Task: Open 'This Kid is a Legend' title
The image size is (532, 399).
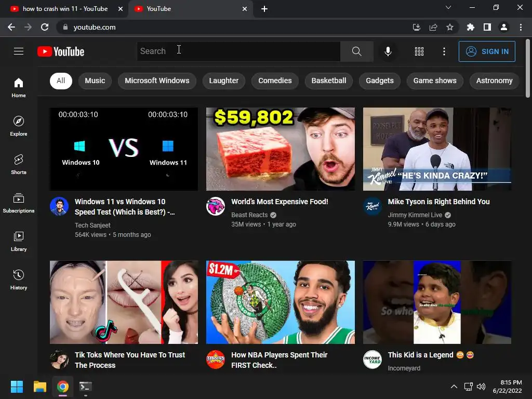Action: click(x=431, y=355)
